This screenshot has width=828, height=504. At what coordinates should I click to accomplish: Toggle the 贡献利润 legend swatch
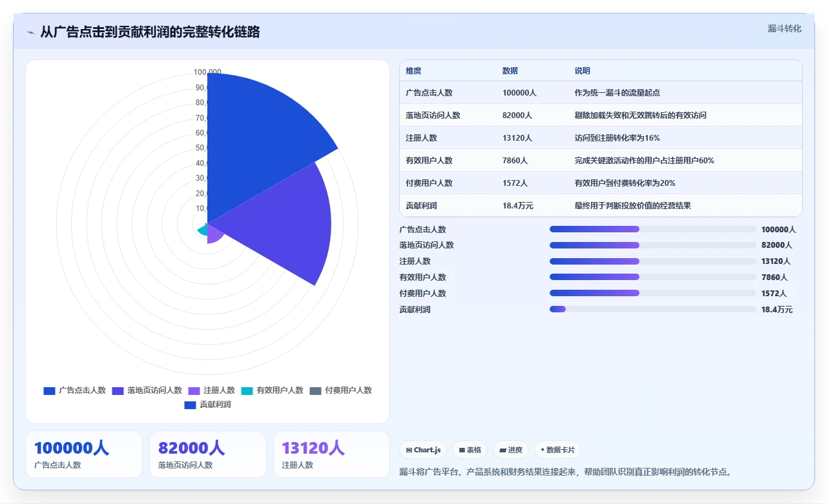click(190, 405)
